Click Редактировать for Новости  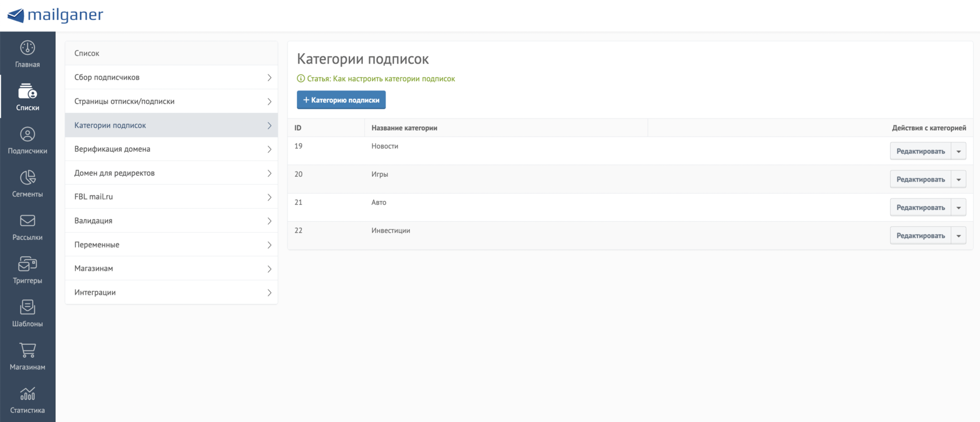pos(921,151)
